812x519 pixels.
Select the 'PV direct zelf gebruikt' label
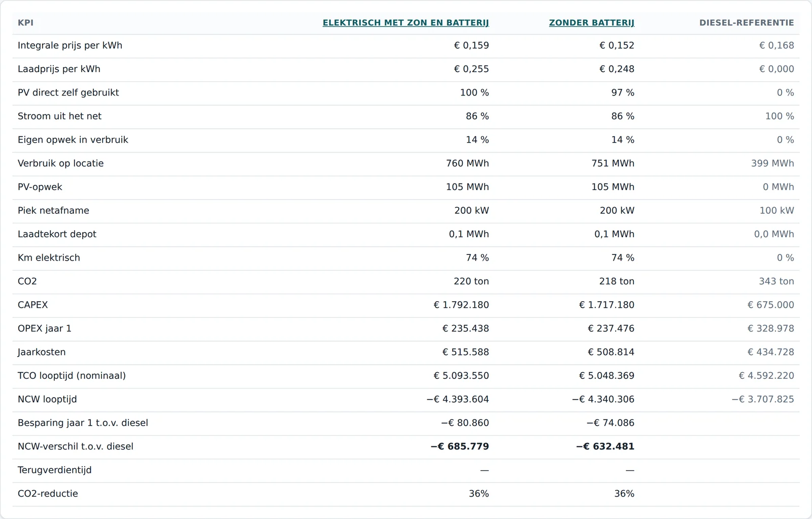(x=68, y=93)
